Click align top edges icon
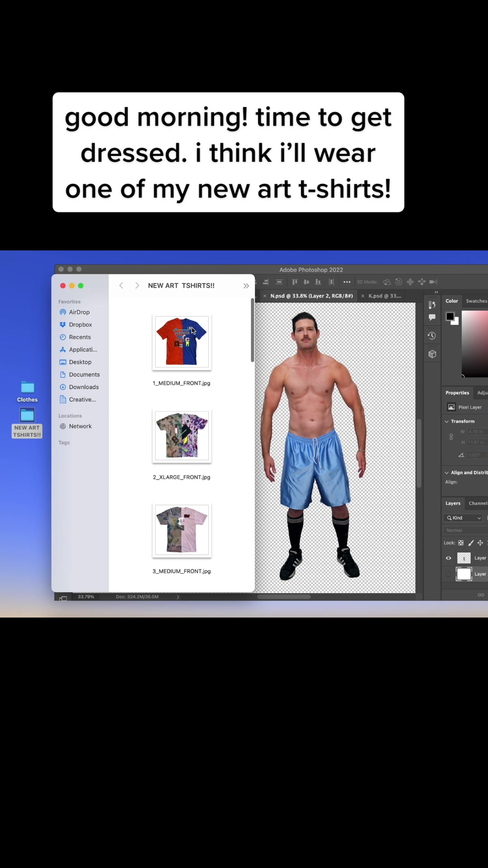Screen dimensions: 488x868 (295, 282)
